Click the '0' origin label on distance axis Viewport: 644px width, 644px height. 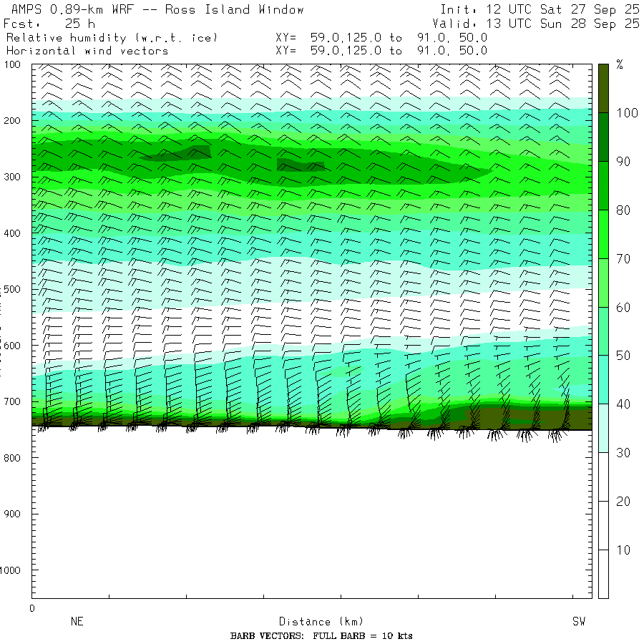32,609
